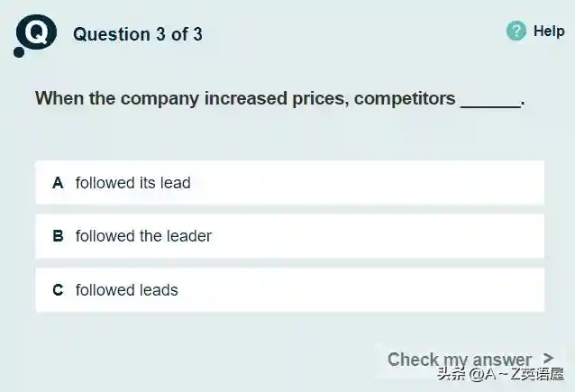Click the bold letter C label
Screen dimensions: 575x392
click(x=58, y=290)
